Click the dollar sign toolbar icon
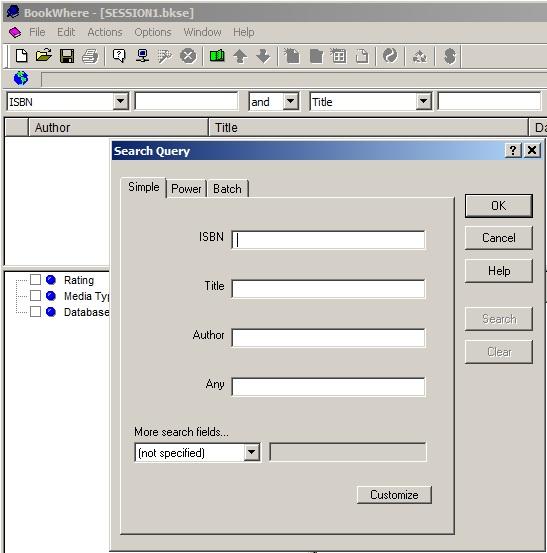 [449, 56]
